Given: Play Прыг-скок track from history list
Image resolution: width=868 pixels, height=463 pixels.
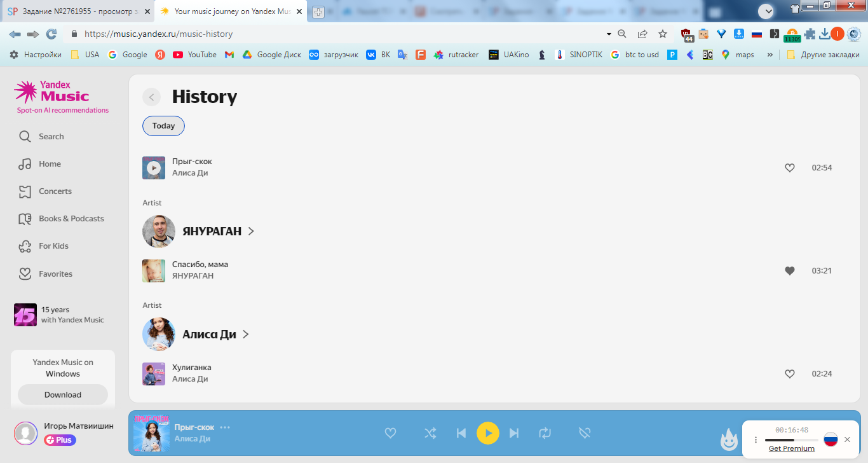Looking at the screenshot, I should pyautogui.click(x=154, y=168).
